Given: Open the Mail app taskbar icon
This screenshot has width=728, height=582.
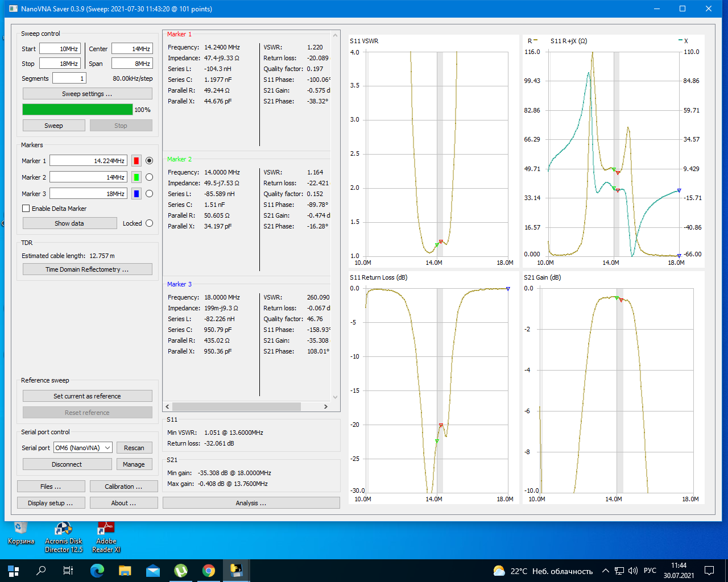Looking at the screenshot, I should tap(153, 571).
